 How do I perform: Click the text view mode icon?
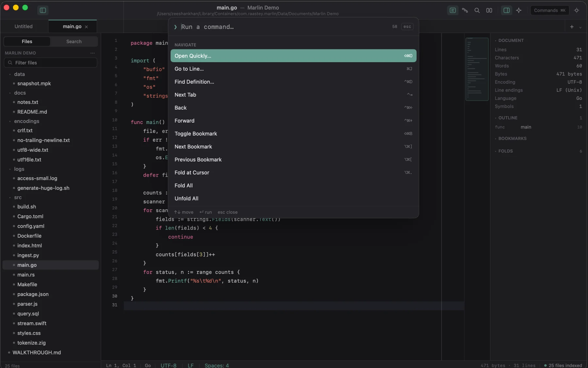pyautogui.click(x=453, y=10)
